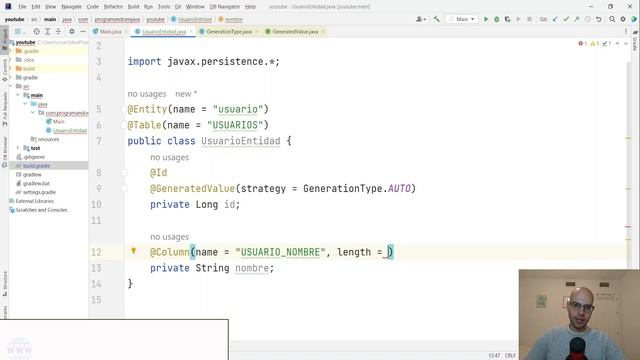This screenshot has width=640, height=360.
Task: Open the File menu
Action: click(22, 7)
